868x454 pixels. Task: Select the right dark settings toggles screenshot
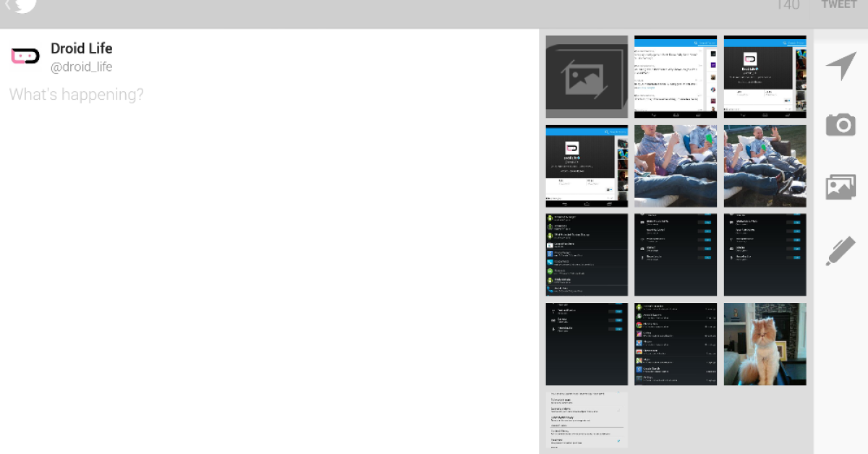pyautogui.click(x=765, y=255)
